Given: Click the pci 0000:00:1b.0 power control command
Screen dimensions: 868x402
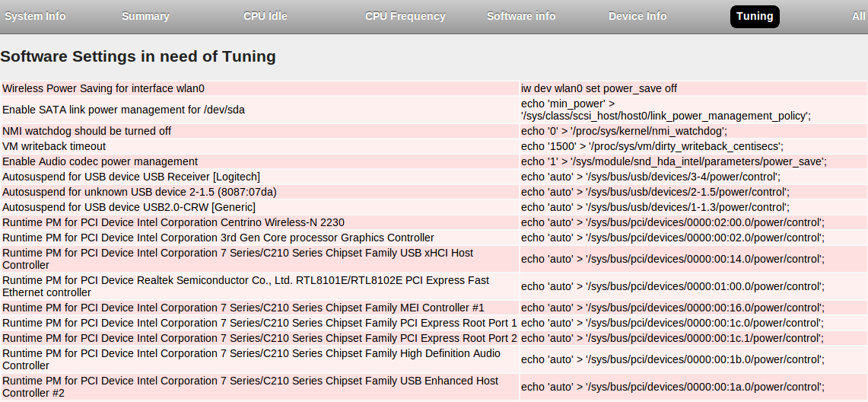Looking at the screenshot, I should (x=672, y=359).
